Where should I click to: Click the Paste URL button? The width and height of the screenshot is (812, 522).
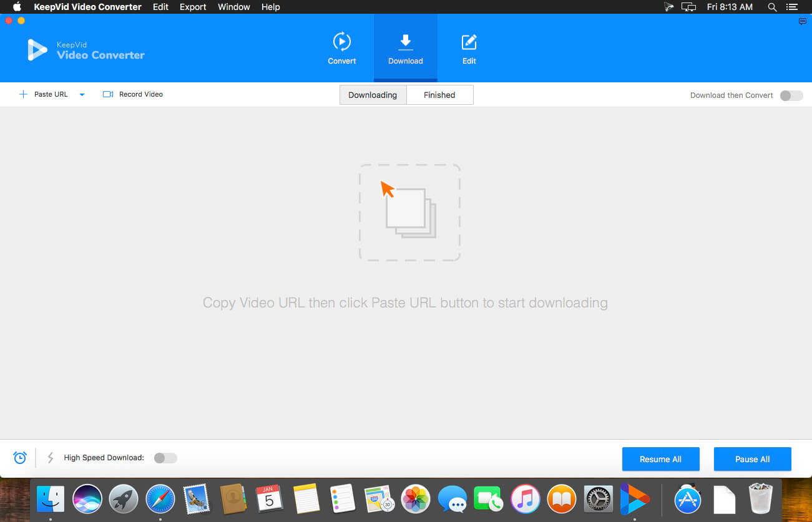tap(44, 94)
